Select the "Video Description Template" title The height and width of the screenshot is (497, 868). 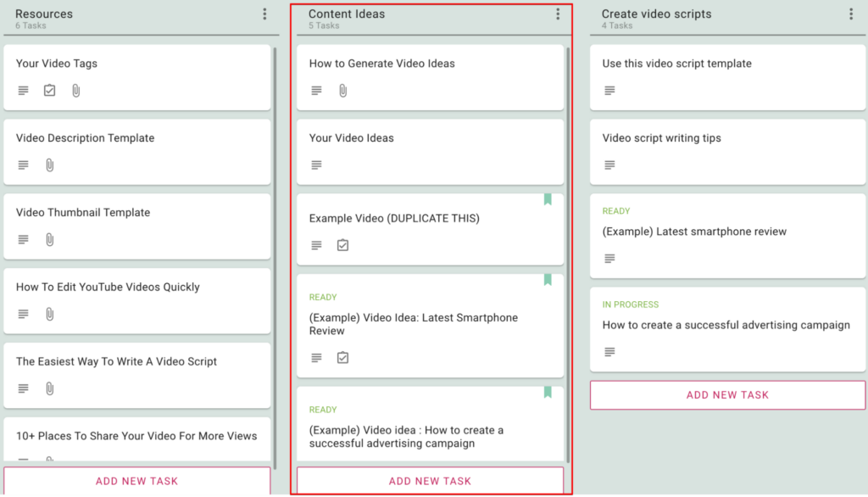tap(86, 138)
